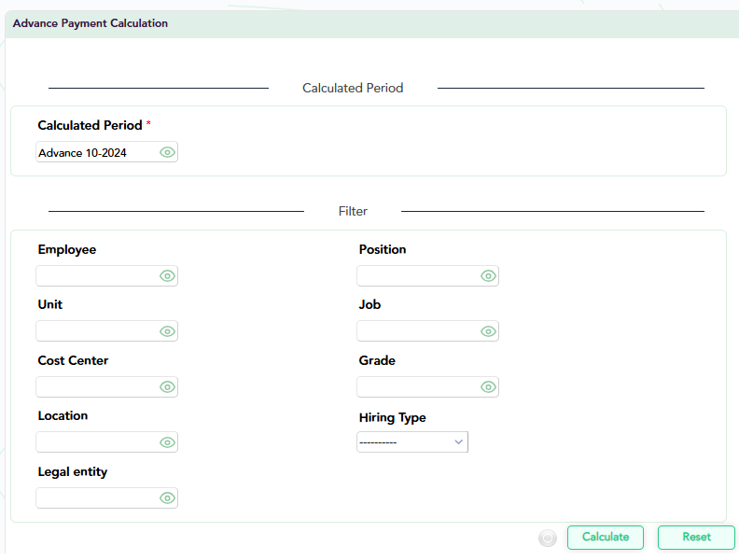Click the Calculated Period section heading
Screen dimensions: 739x560
point(353,88)
